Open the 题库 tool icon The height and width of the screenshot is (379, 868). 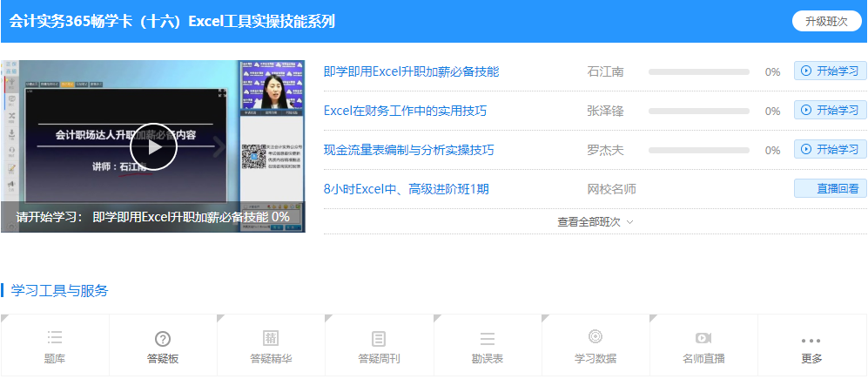pos(55,336)
